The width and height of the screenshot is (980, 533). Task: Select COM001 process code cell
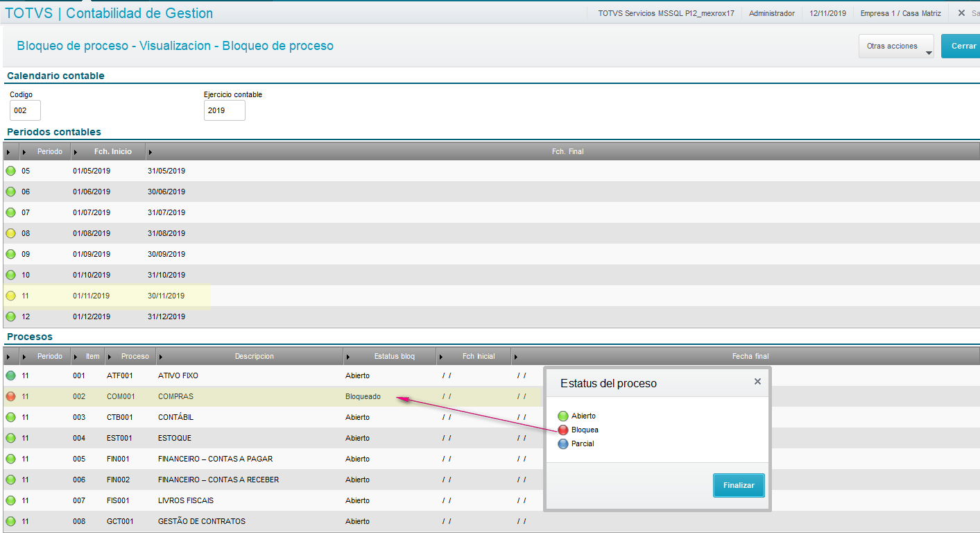[121, 396]
